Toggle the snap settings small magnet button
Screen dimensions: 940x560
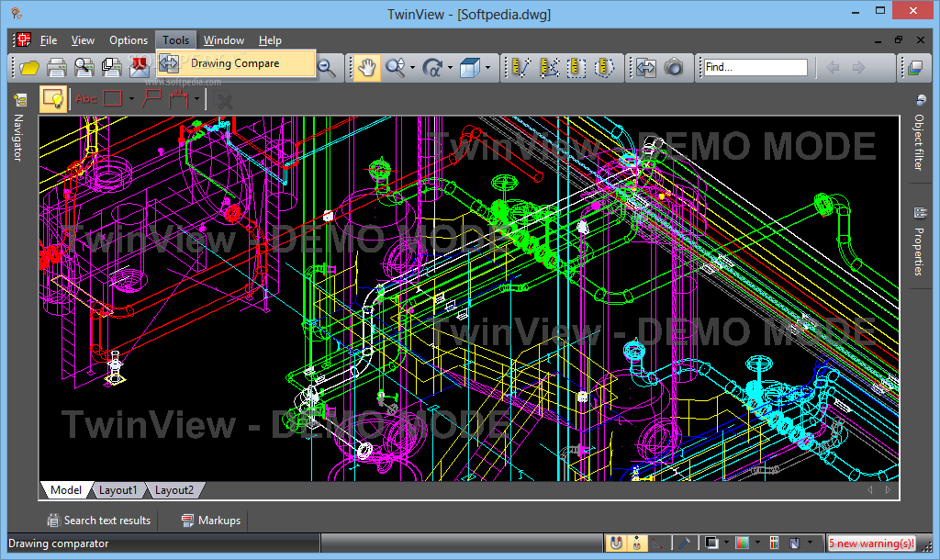[x=637, y=543]
